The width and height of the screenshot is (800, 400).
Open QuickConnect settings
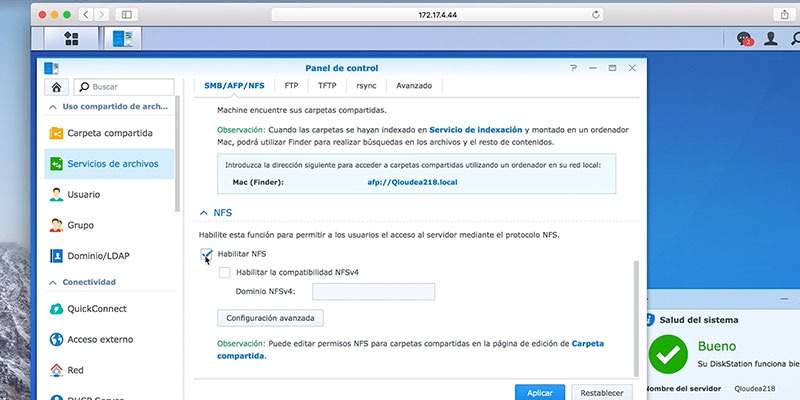pyautogui.click(x=109, y=309)
